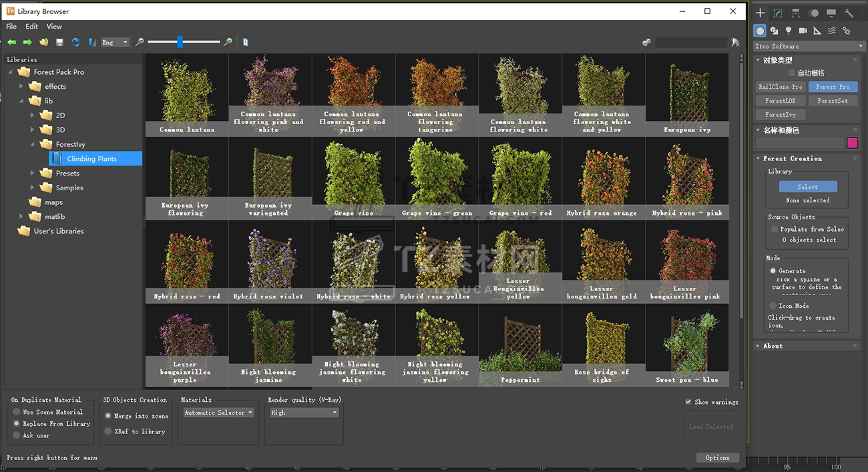Expand the effects folder in Libraries tree
Viewport: 868px width, 472px height.
tap(21, 86)
